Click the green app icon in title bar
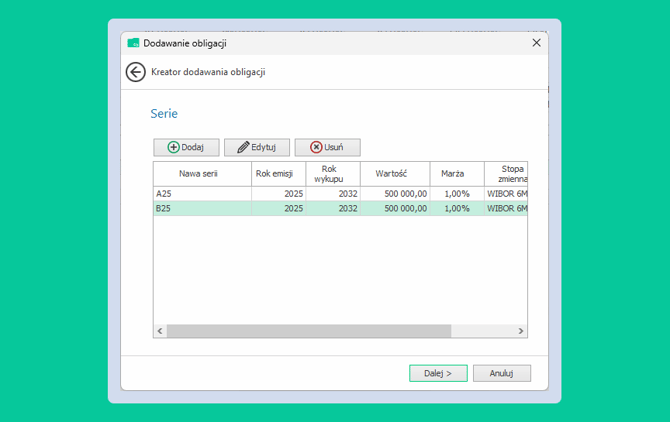Screen dimensions: 670x422 coord(133,43)
